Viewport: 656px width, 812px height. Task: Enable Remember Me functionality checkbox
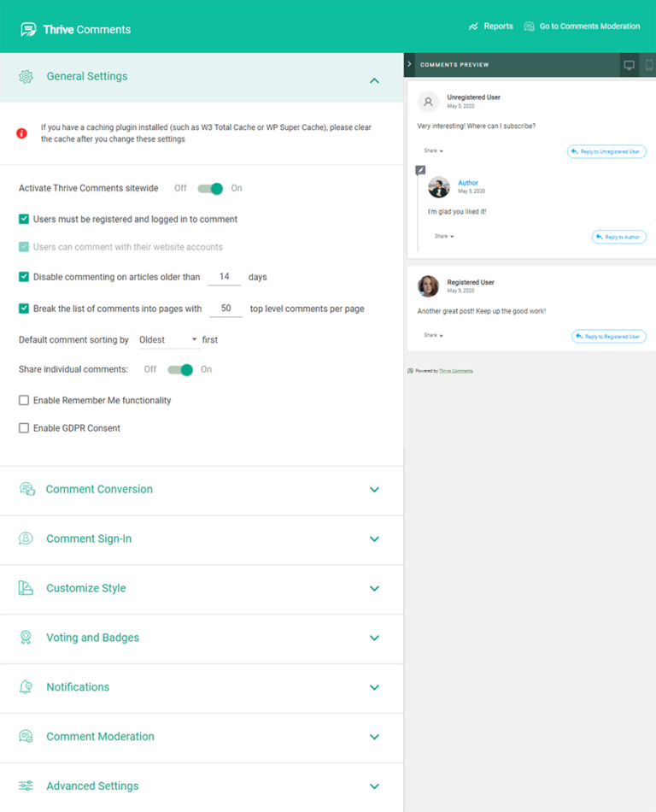24,400
